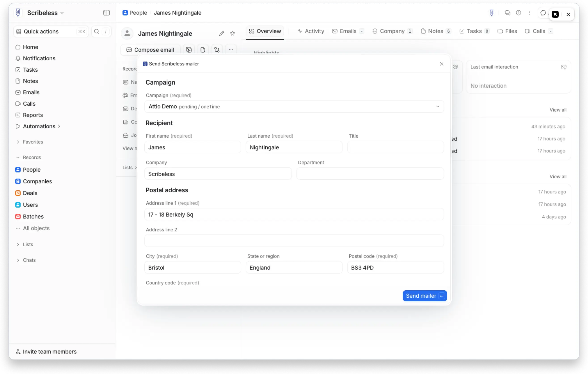Edit the James Nightingale name pencil icon
Viewport: 588px width, 374px height.
[222, 34]
